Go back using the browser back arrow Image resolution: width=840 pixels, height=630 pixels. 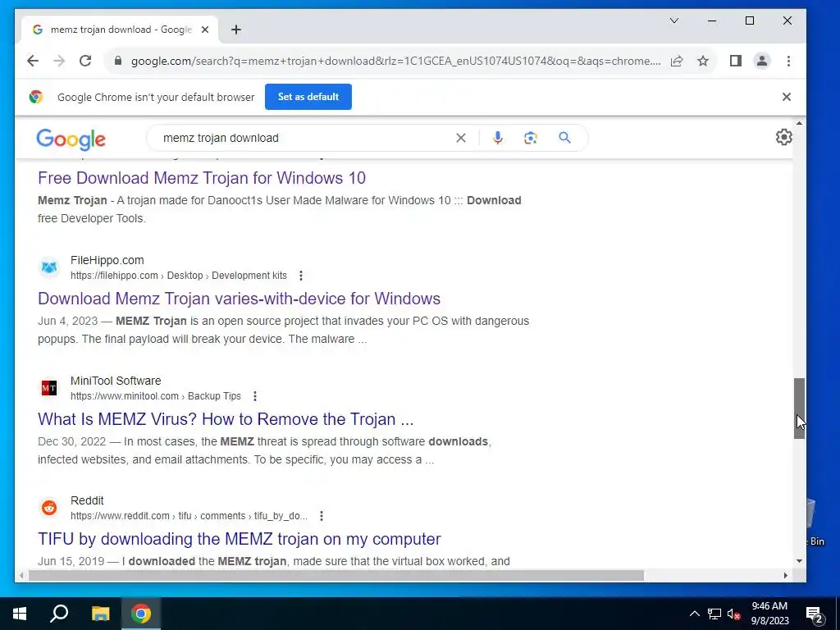[x=33, y=61]
